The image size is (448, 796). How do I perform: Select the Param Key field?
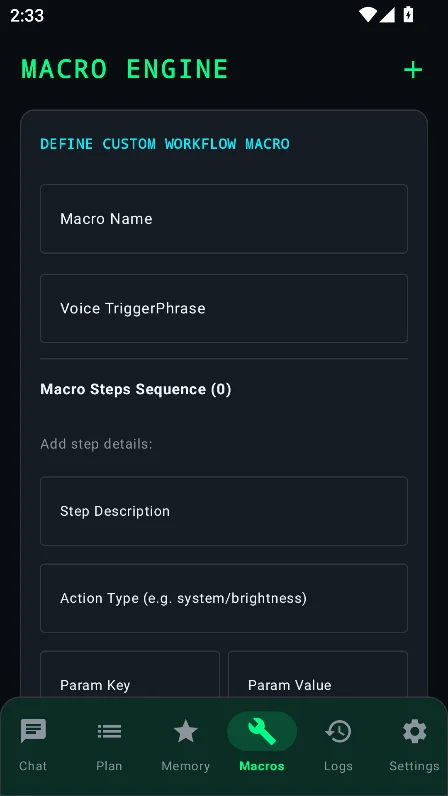click(x=130, y=675)
